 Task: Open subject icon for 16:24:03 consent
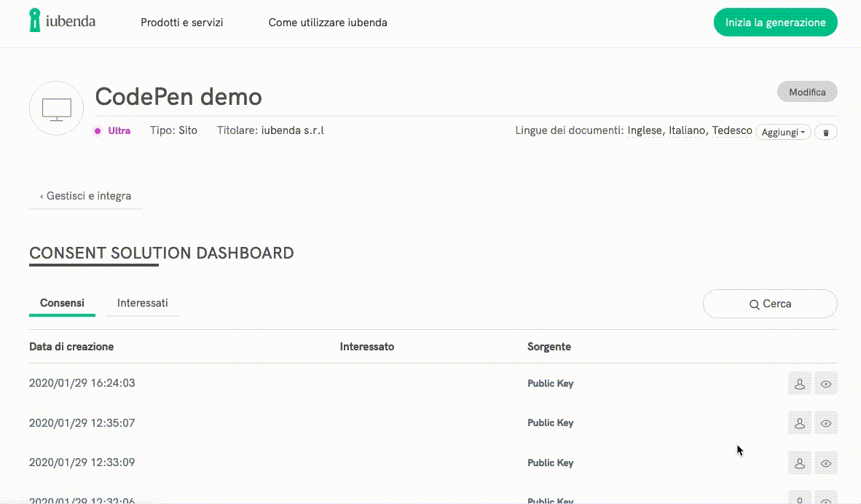pyautogui.click(x=799, y=383)
